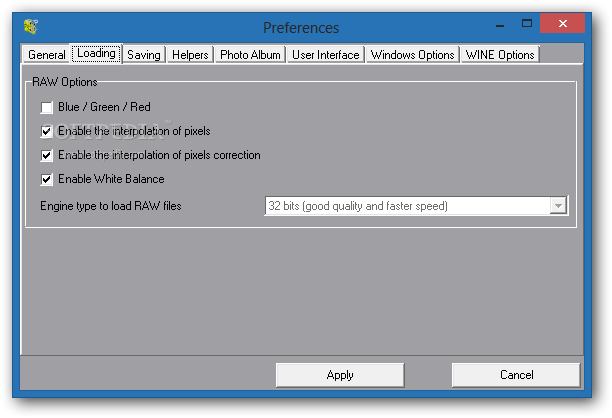Maximize the Preferences window

coord(527,24)
